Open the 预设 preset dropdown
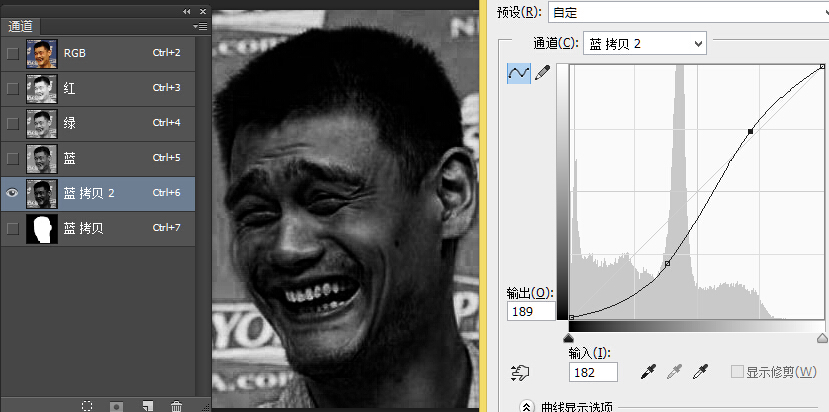 pyautogui.click(x=688, y=12)
